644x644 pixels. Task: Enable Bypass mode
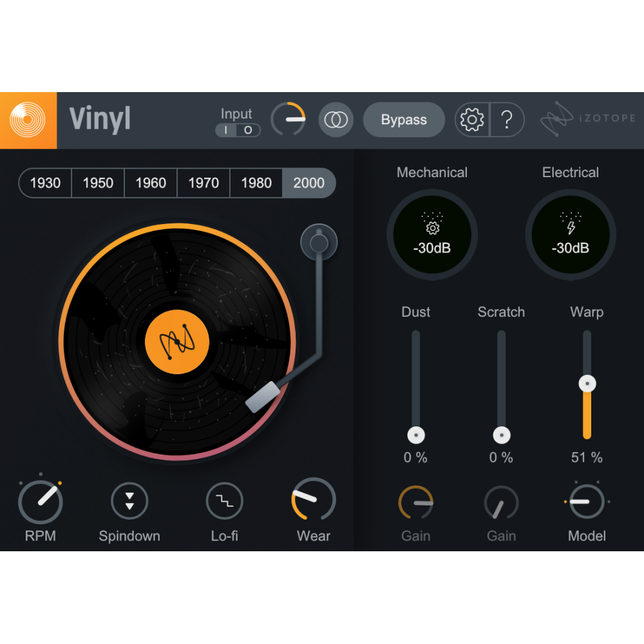pyautogui.click(x=404, y=120)
